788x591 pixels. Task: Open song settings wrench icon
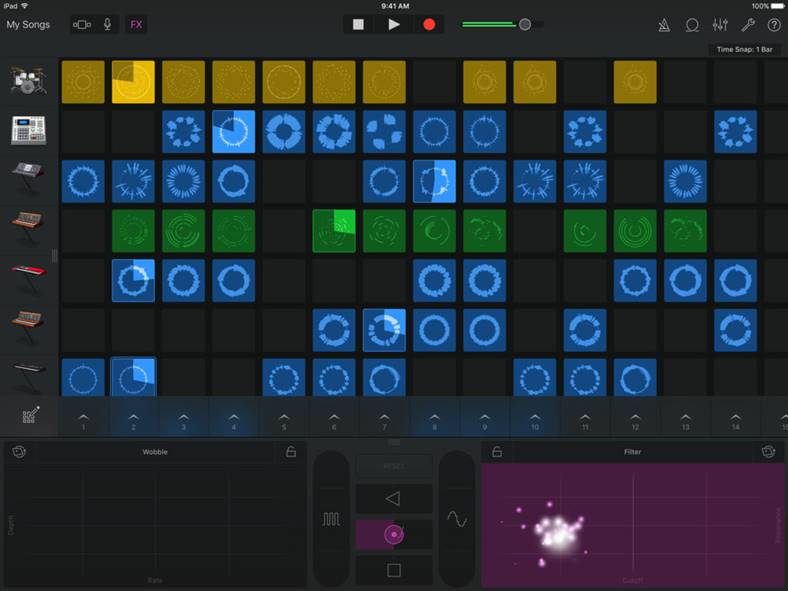pos(747,25)
